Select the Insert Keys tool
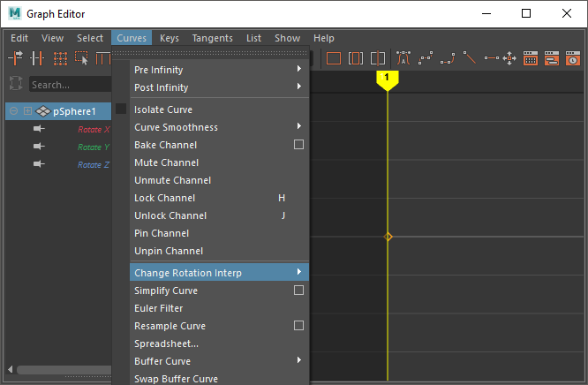 [x=37, y=58]
